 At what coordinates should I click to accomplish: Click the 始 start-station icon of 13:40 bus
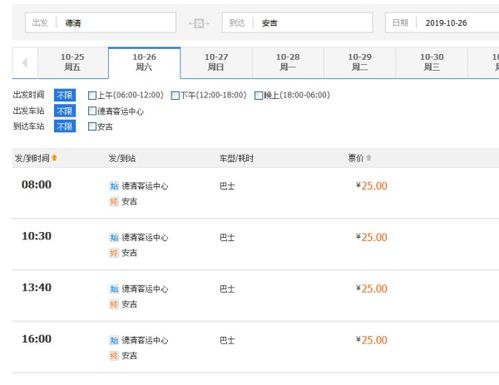[x=114, y=289]
